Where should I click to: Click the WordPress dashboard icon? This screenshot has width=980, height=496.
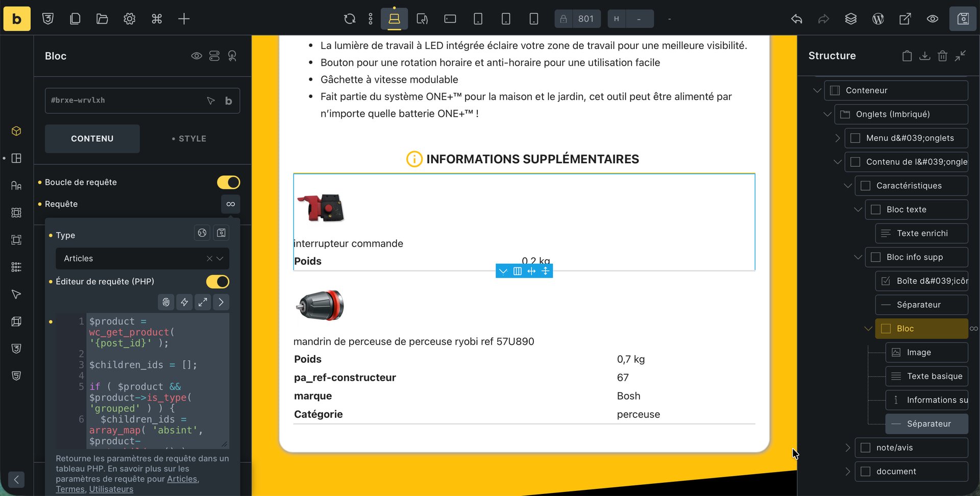[x=878, y=19]
